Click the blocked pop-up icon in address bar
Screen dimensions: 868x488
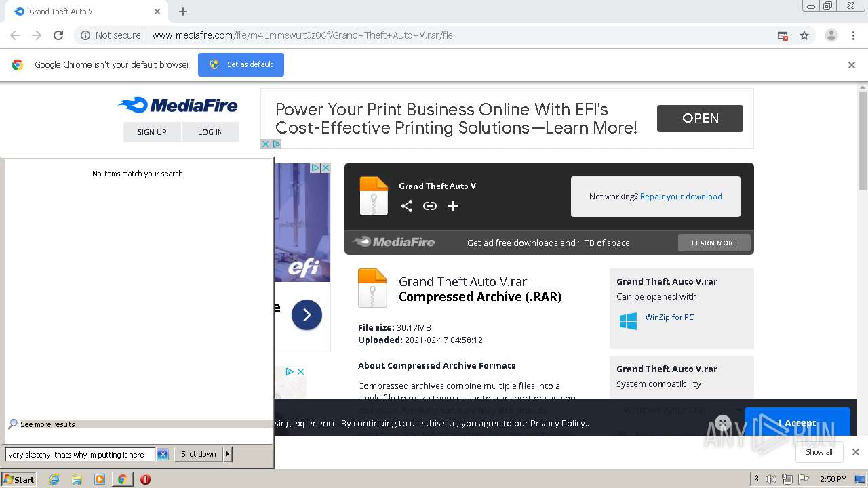[x=783, y=35]
